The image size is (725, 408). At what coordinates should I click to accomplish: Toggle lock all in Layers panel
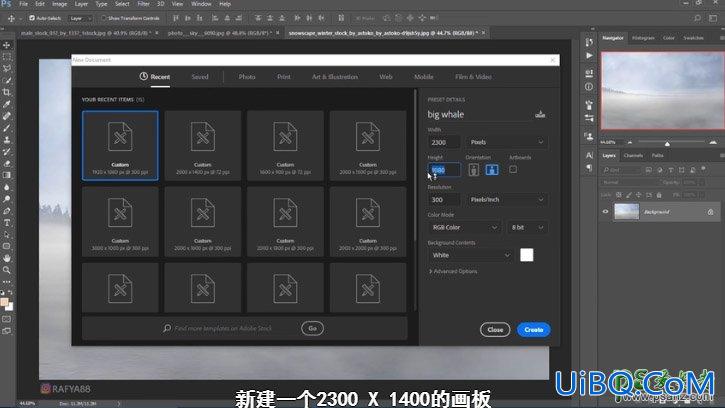pyautogui.click(x=659, y=195)
